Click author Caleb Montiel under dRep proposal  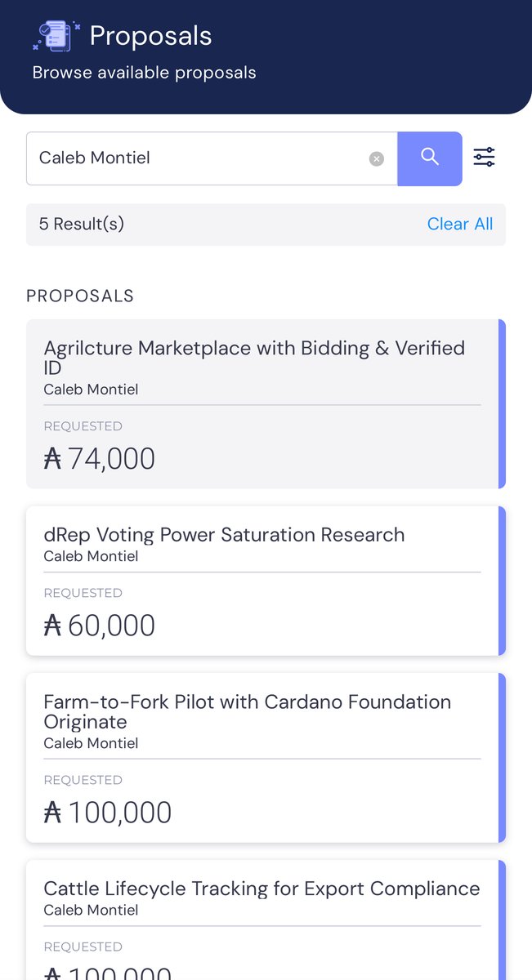click(91, 556)
